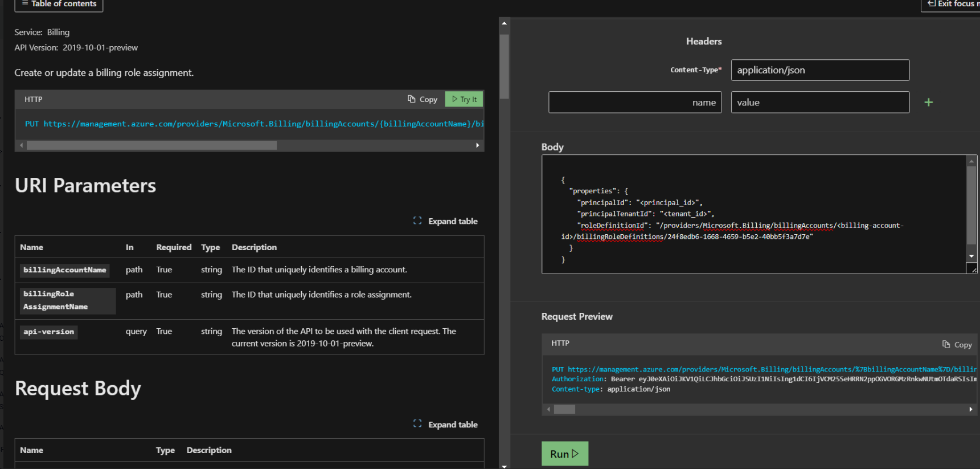Expand table under URI Parameters

coord(446,221)
